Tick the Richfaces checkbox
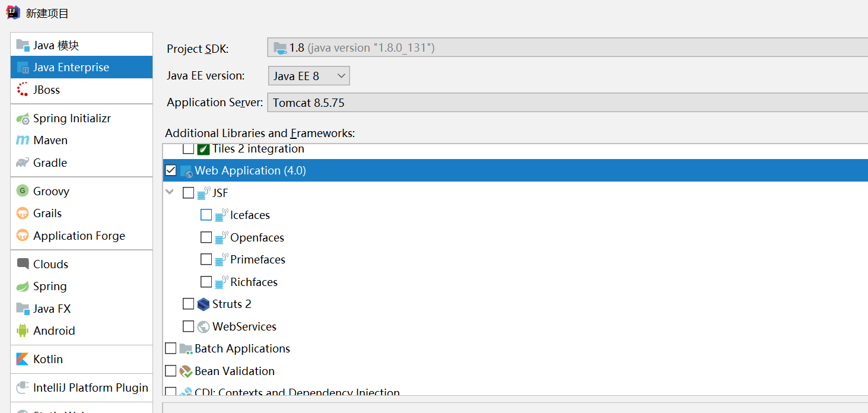 pyautogui.click(x=206, y=282)
